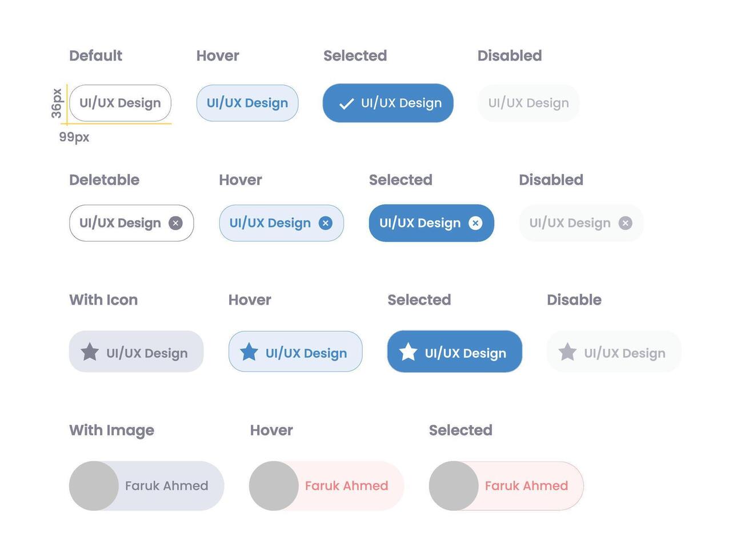Click the delete icon on the Deletable chip

coord(175,223)
